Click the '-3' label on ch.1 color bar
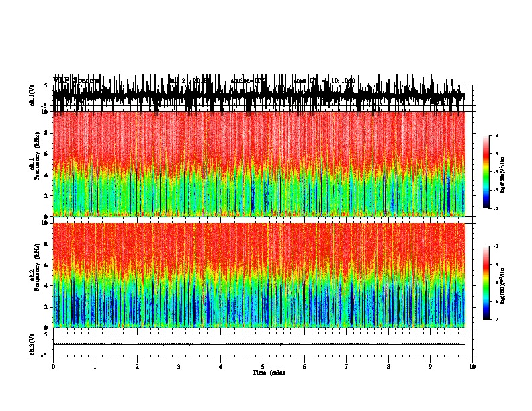 click(495, 135)
